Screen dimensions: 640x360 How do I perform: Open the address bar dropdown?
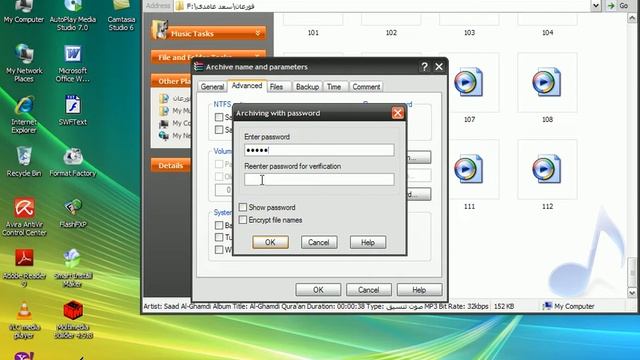tap(596, 6)
